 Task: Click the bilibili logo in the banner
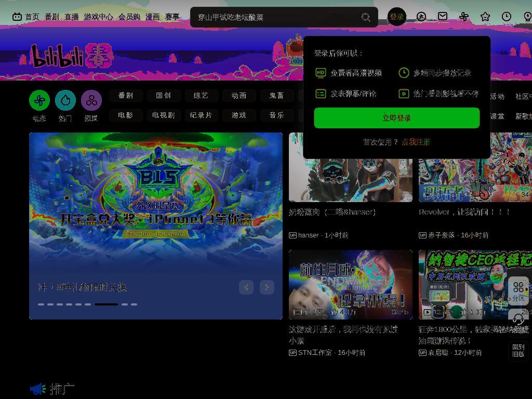71,55
